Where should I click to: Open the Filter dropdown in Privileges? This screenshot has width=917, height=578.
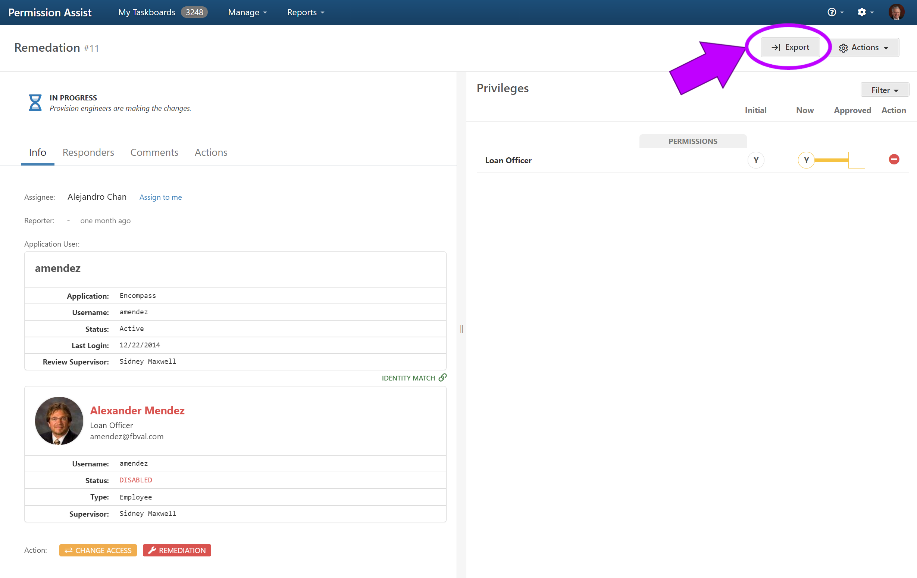click(885, 90)
